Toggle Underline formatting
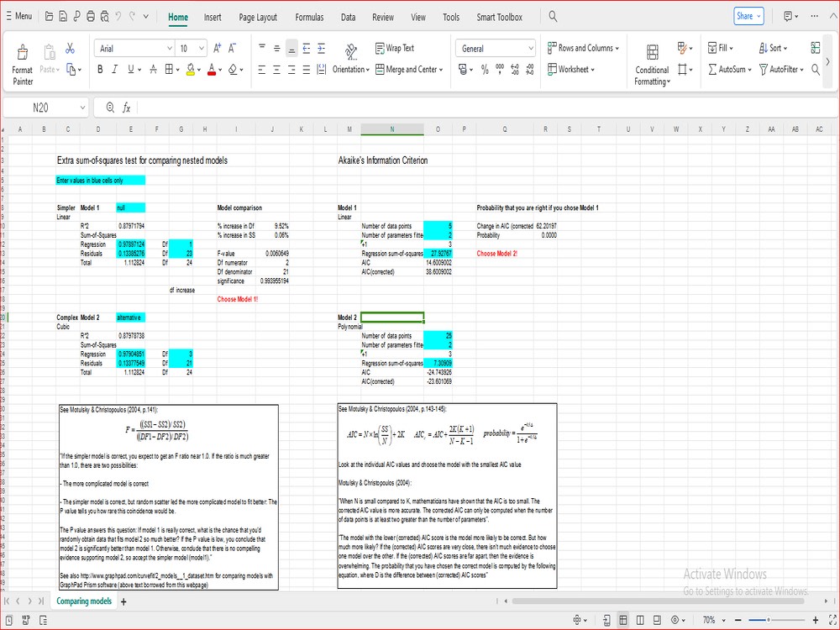 [x=131, y=69]
